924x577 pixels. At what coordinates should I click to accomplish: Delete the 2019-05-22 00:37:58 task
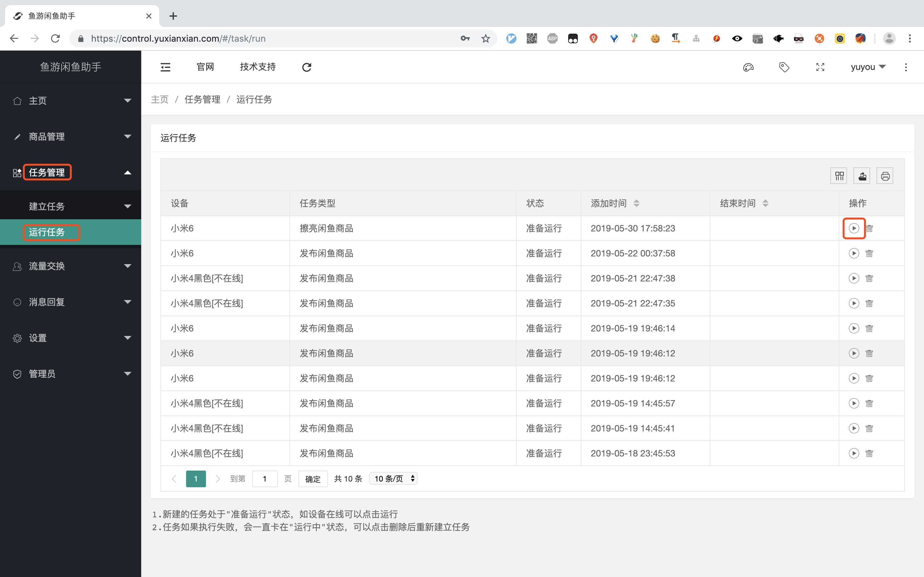pyautogui.click(x=869, y=253)
